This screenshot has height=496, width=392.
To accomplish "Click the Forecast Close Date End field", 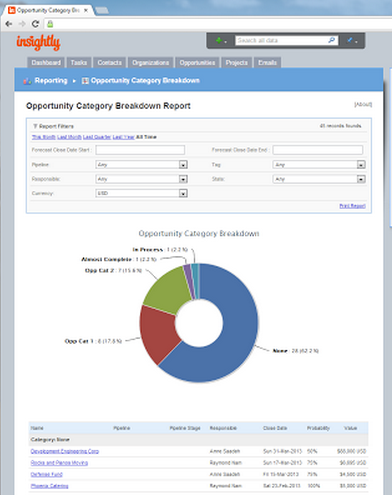I will tap(318, 150).
